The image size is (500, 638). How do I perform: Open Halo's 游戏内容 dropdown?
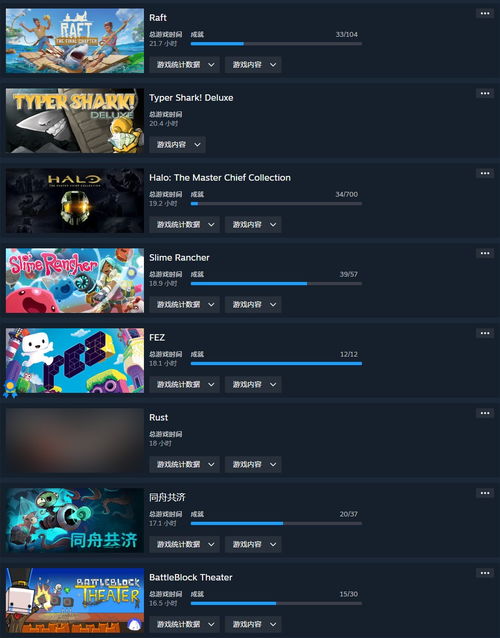click(253, 225)
